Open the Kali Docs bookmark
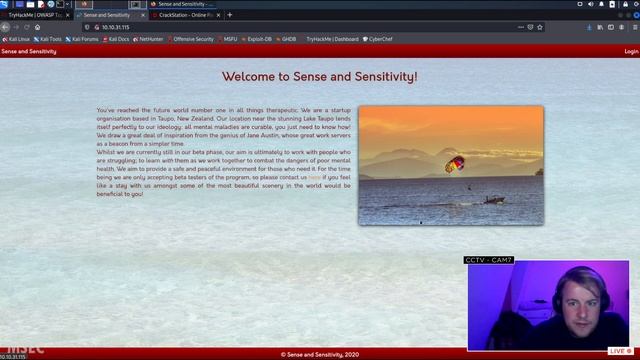 (x=116, y=39)
